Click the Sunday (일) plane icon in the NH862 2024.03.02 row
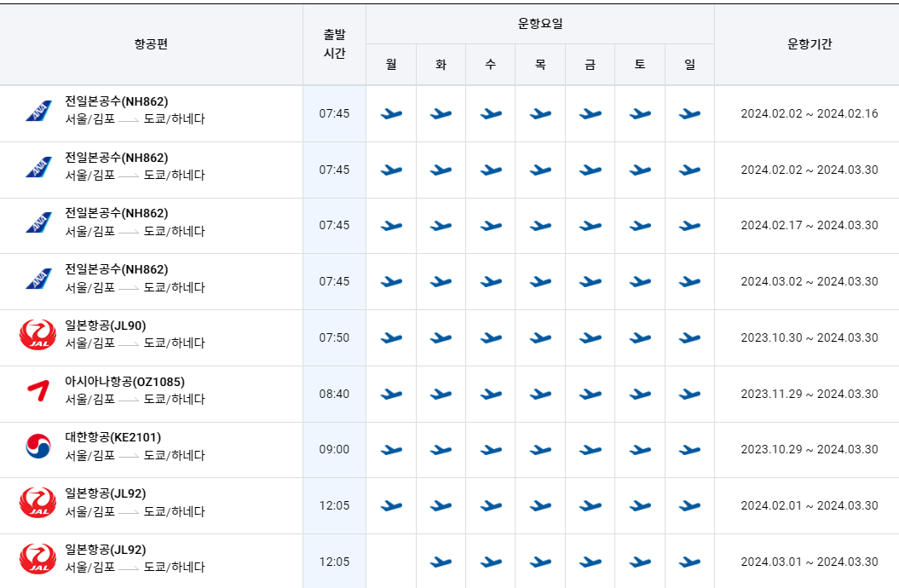 pyautogui.click(x=689, y=282)
